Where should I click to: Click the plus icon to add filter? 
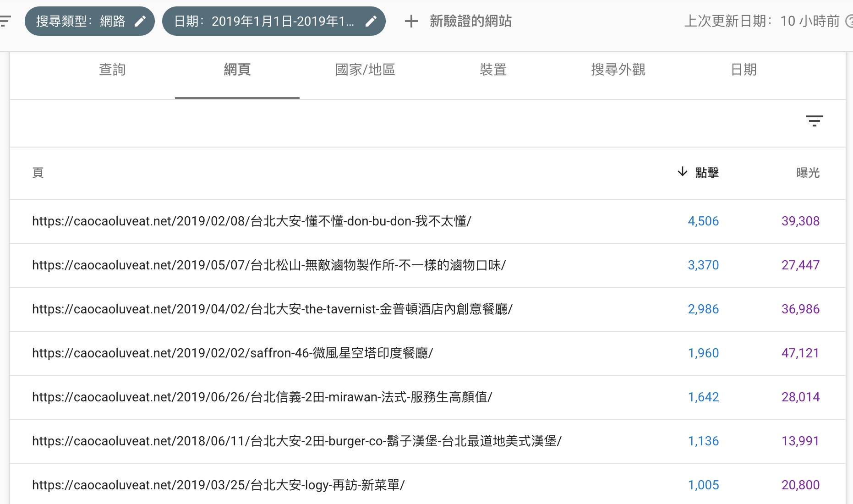coord(411,21)
